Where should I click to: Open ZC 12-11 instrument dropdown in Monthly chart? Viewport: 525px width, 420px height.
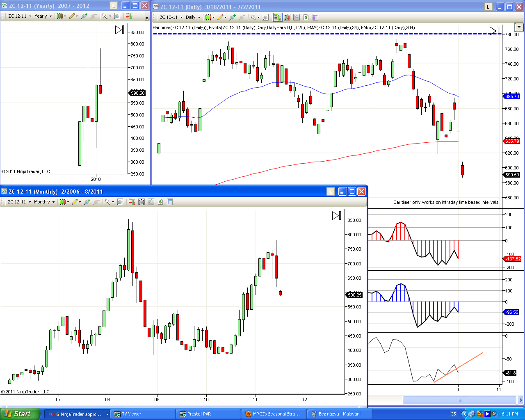[19, 202]
